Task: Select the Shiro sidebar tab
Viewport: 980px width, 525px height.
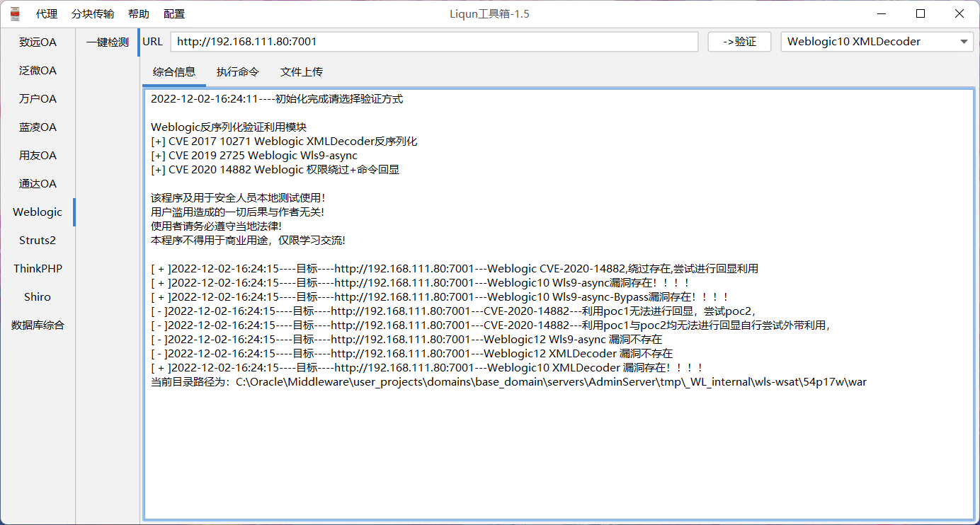Action: pyautogui.click(x=38, y=297)
